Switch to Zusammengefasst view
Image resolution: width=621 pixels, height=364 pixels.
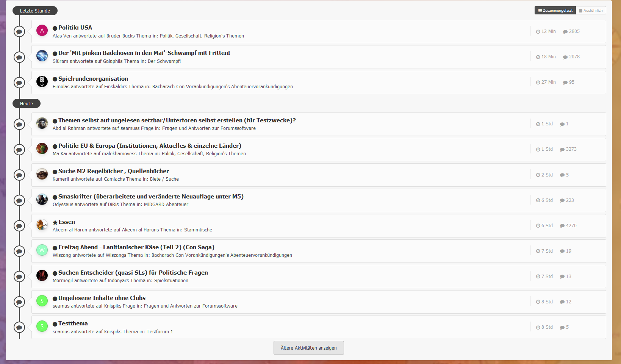[555, 11]
